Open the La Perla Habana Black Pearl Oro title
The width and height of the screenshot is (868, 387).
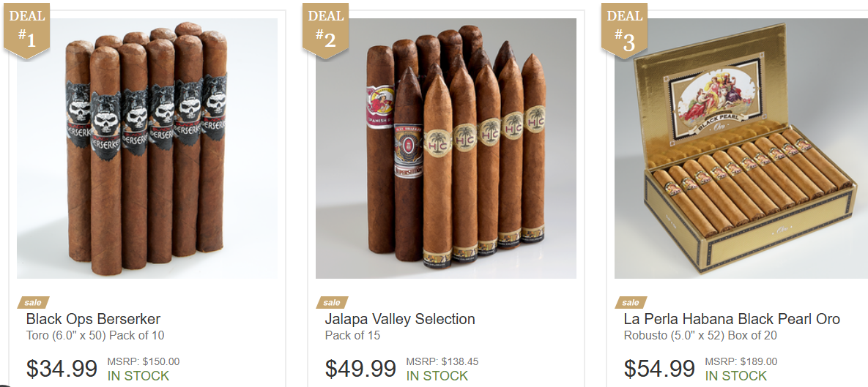point(732,319)
